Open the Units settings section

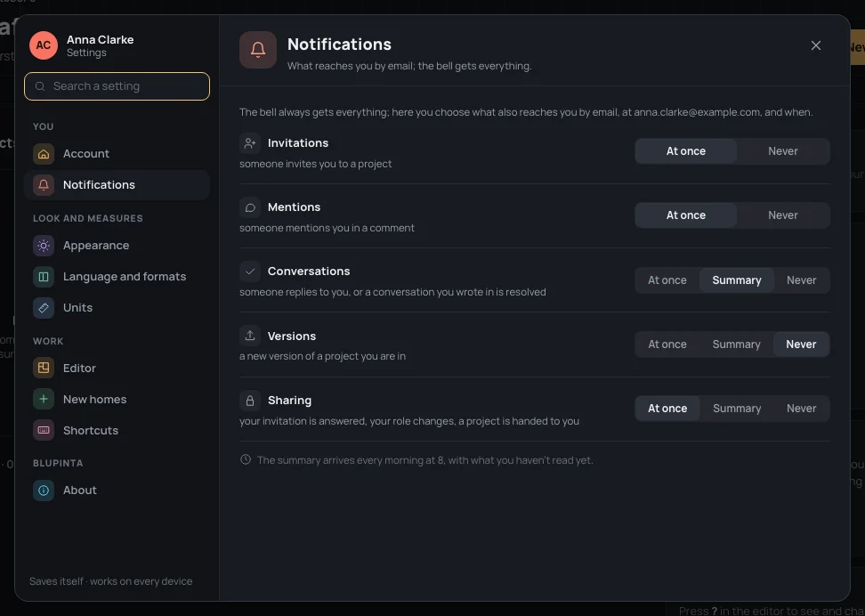pos(117,307)
